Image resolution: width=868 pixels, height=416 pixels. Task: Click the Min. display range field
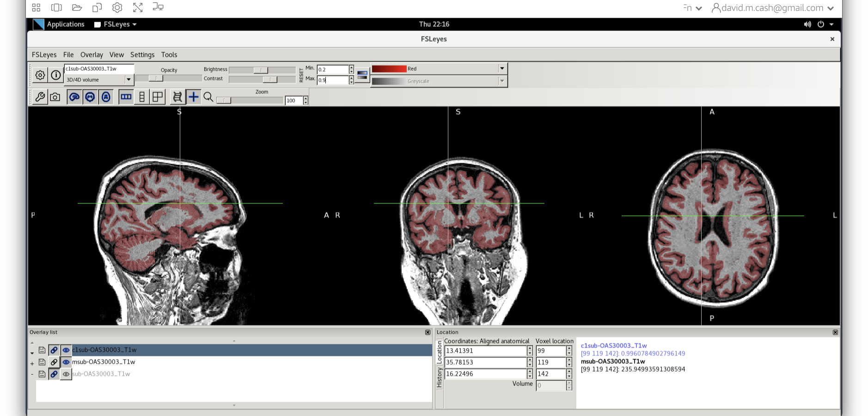click(x=332, y=69)
